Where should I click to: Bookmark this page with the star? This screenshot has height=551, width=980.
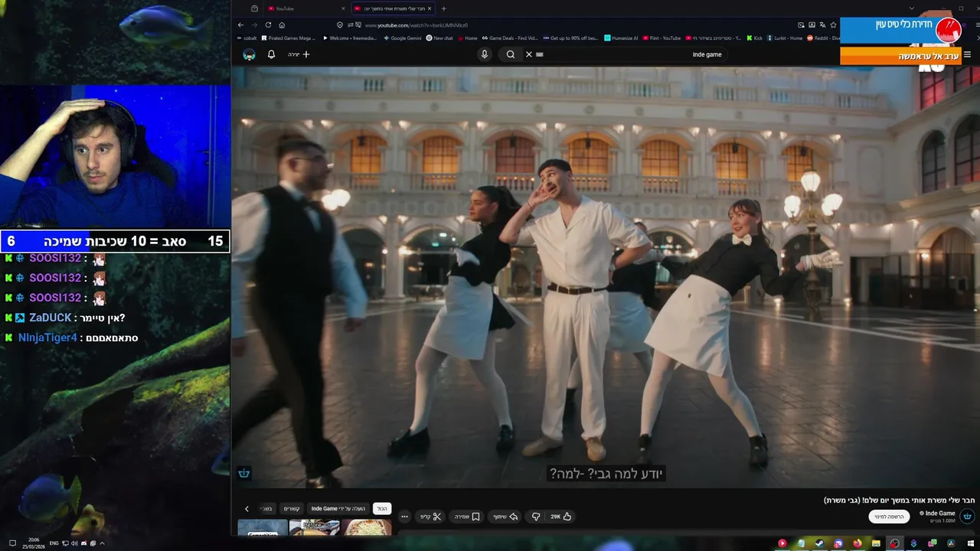(833, 25)
